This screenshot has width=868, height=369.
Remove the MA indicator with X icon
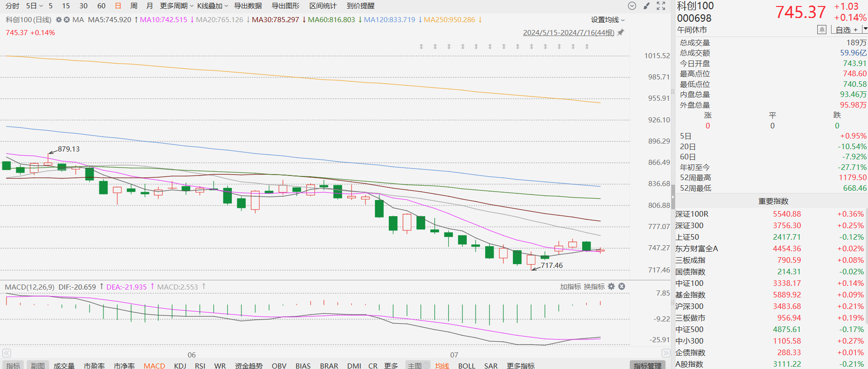pyautogui.click(x=66, y=19)
